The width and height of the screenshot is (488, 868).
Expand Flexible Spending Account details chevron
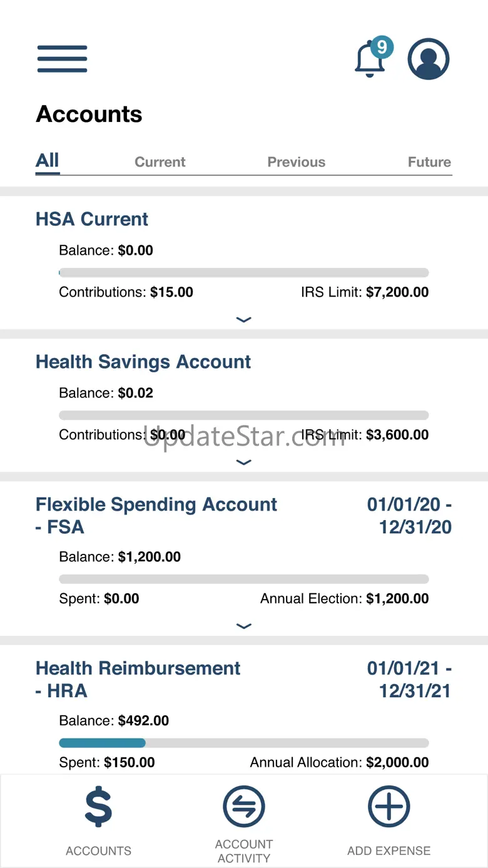[x=244, y=626]
